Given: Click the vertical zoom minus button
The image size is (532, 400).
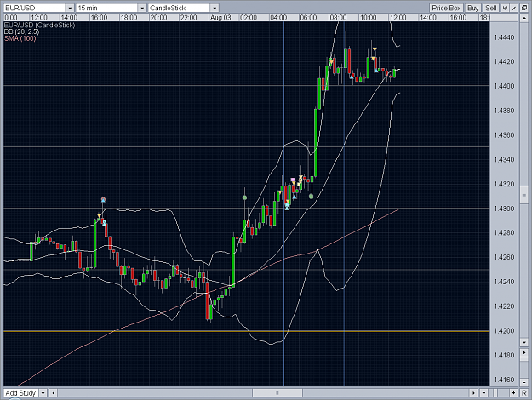Looking at the screenshot, I should 523,382.
